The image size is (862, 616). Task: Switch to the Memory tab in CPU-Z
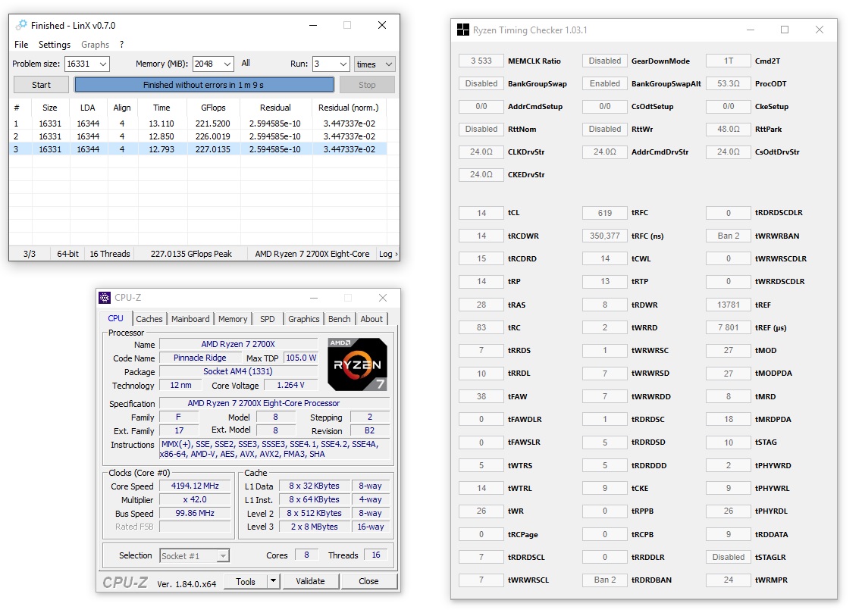pos(233,319)
